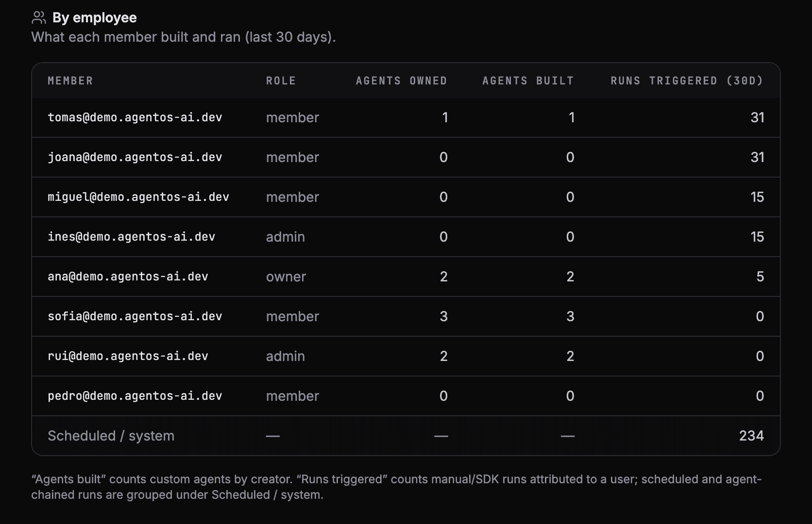Click the Agents Built column header

(528, 81)
